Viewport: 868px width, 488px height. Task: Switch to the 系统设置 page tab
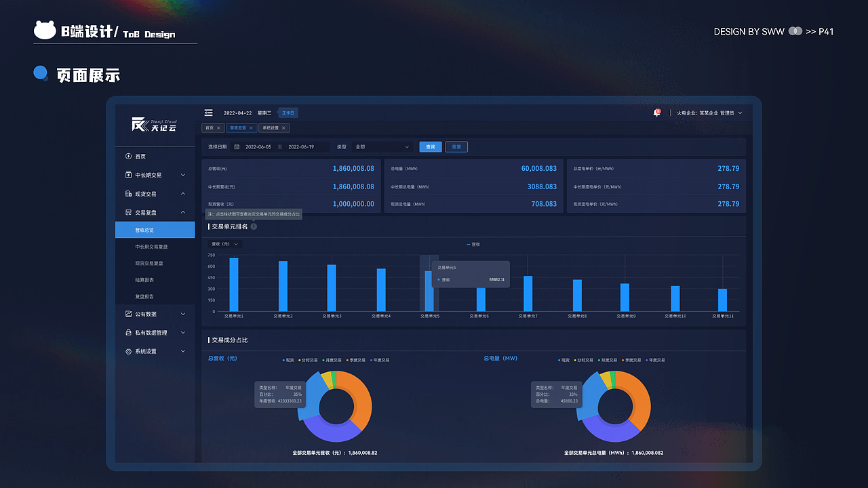[274, 128]
